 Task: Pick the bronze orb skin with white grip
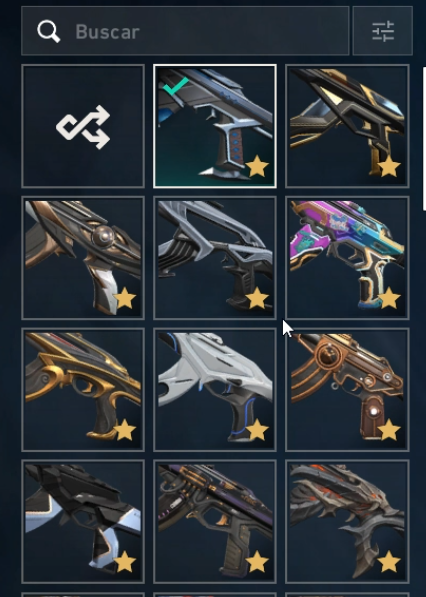(83, 258)
